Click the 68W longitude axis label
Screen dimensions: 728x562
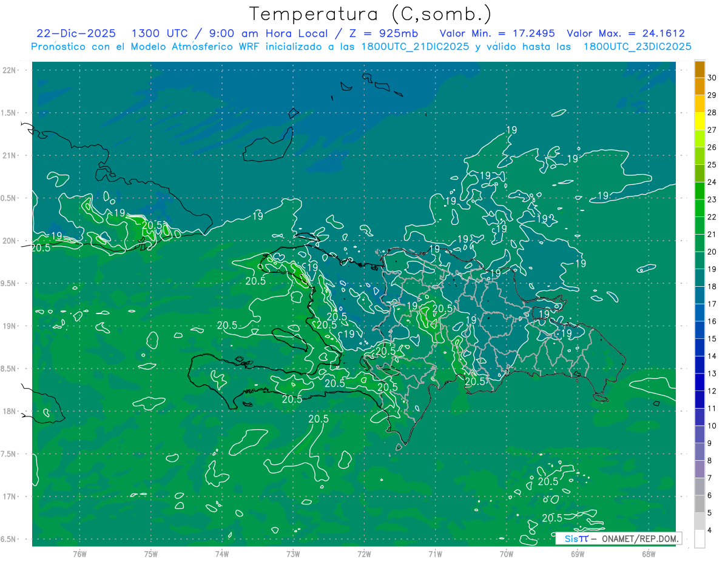pyautogui.click(x=649, y=554)
